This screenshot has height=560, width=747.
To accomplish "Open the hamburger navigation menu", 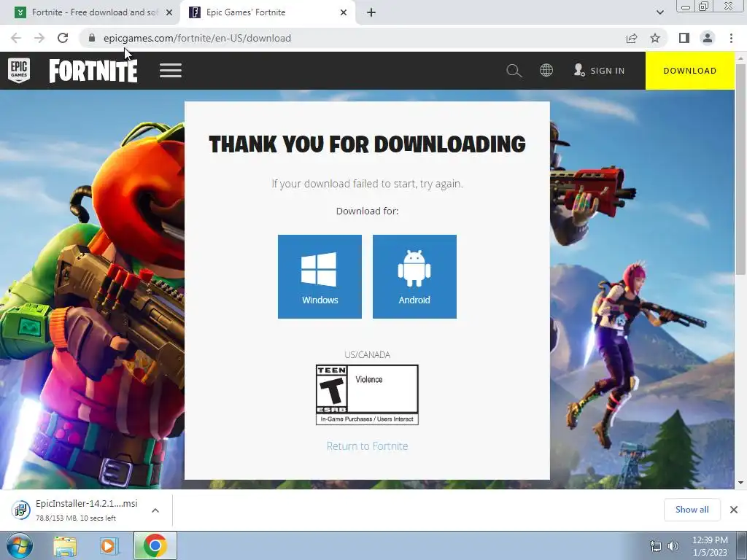I will [x=171, y=71].
